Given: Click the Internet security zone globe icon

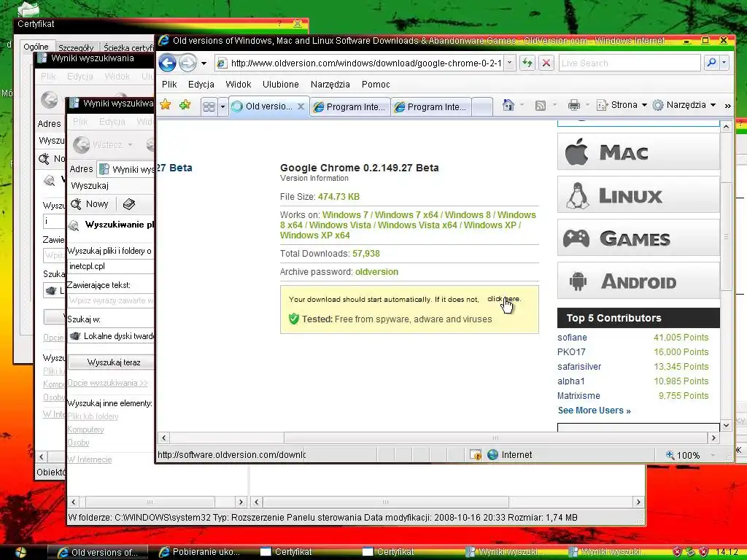Looking at the screenshot, I should point(492,455).
